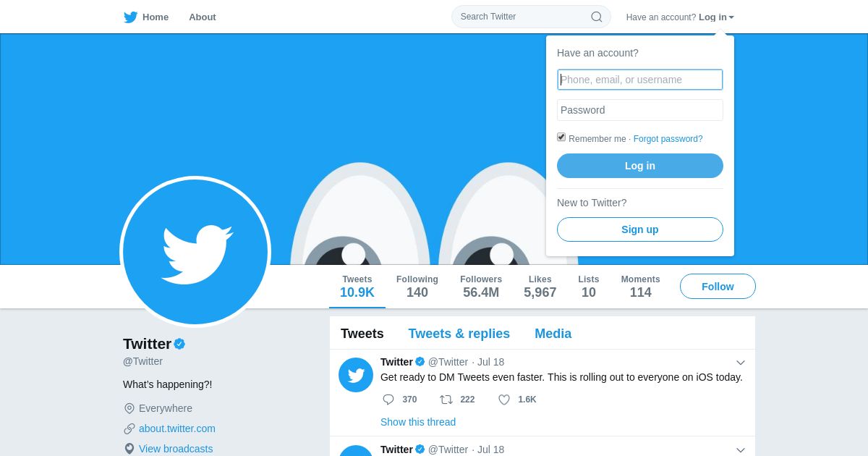Switch to the Media tab
Image resolution: width=868 pixels, height=456 pixels.
click(x=553, y=334)
